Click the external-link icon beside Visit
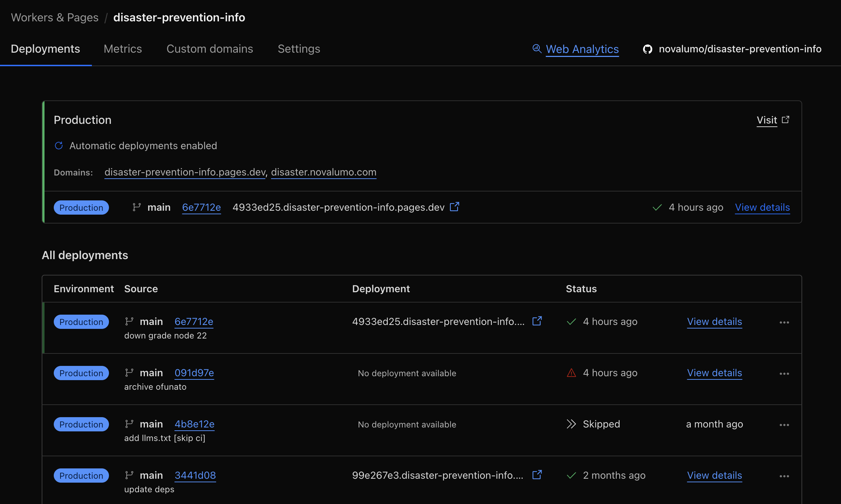841x504 pixels. (x=785, y=120)
